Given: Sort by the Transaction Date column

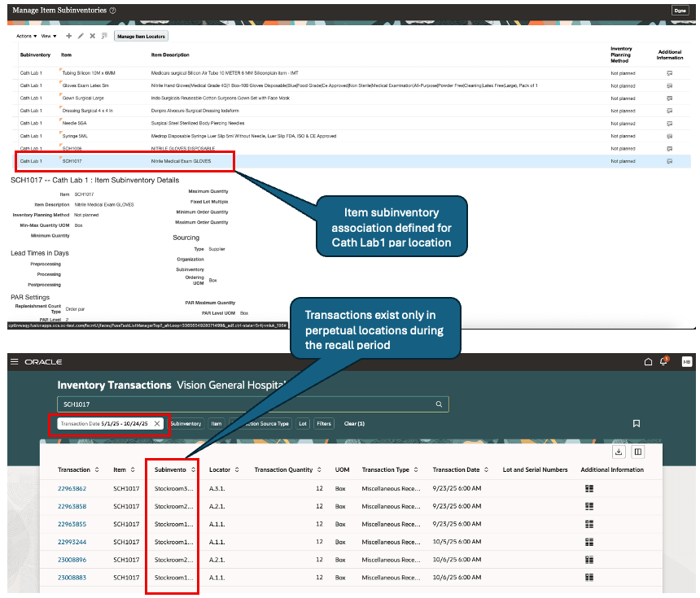Looking at the screenshot, I should click(x=486, y=469).
